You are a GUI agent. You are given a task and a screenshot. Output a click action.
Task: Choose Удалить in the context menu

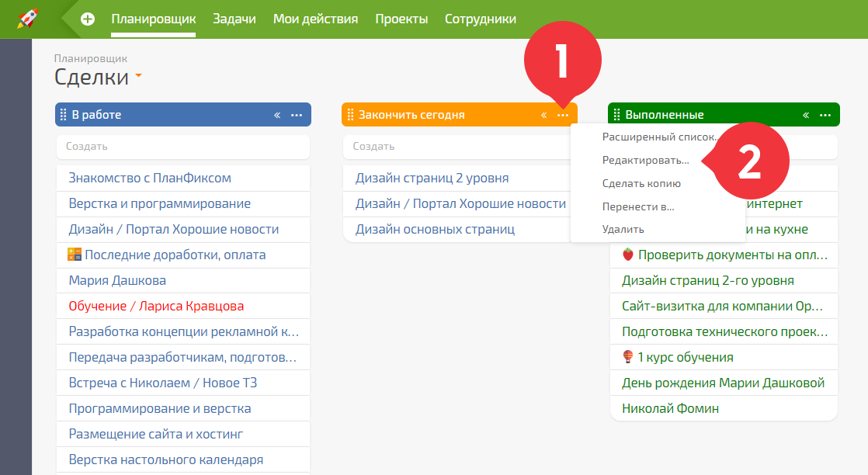point(623,229)
